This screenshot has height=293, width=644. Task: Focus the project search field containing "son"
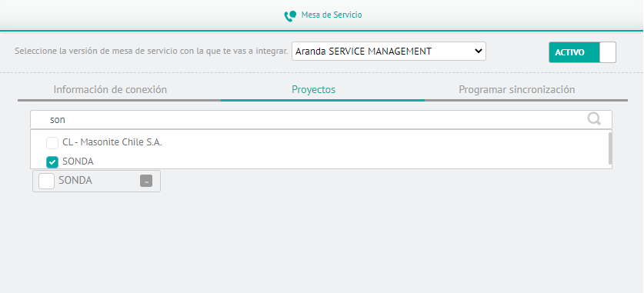coord(321,119)
